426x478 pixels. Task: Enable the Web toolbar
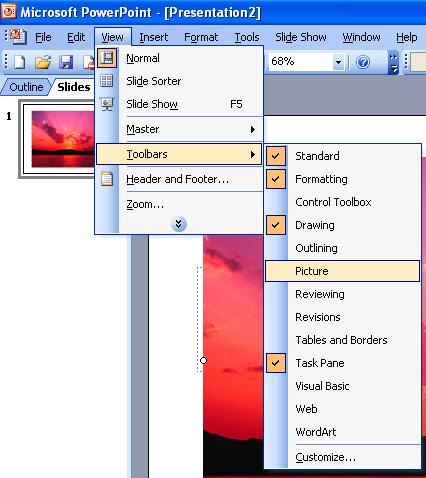[343, 409]
